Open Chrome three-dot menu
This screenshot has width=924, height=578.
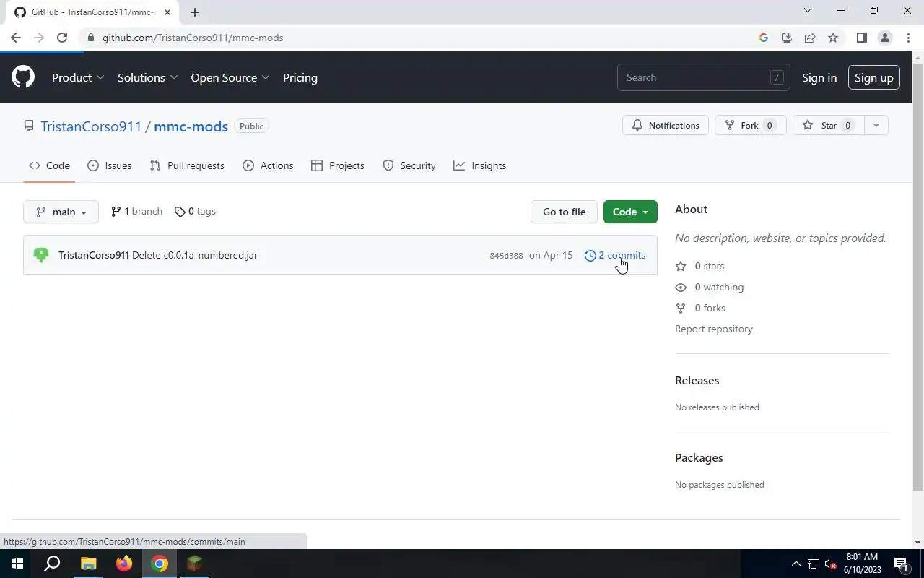coord(908,38)
